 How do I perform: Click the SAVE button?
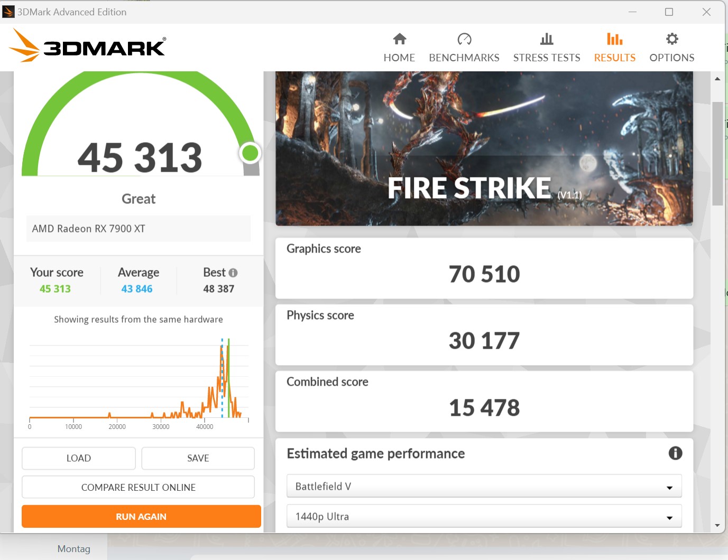pos(198,458)
